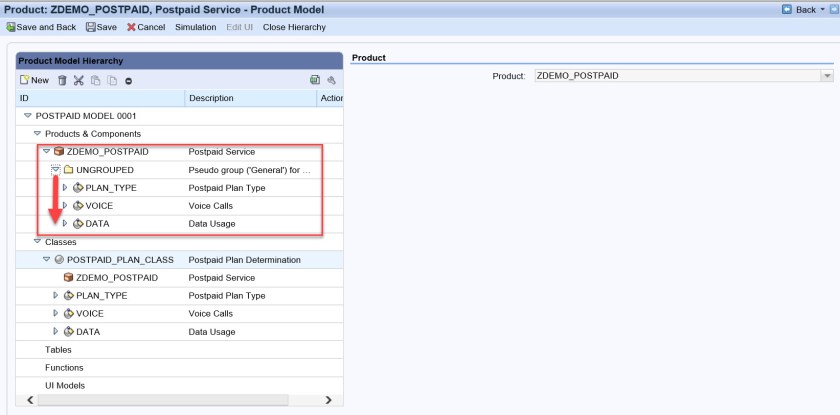The height and width of the screenshot is (415, 840).
Task: Collapse the POSTPAID_PLAN_CLASS node
Action: coord(47,260)
